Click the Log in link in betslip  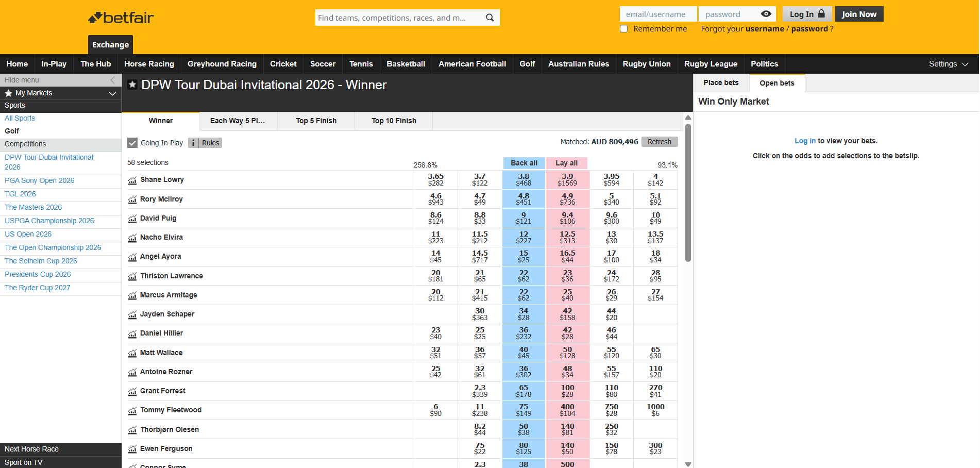coord(805,141)
